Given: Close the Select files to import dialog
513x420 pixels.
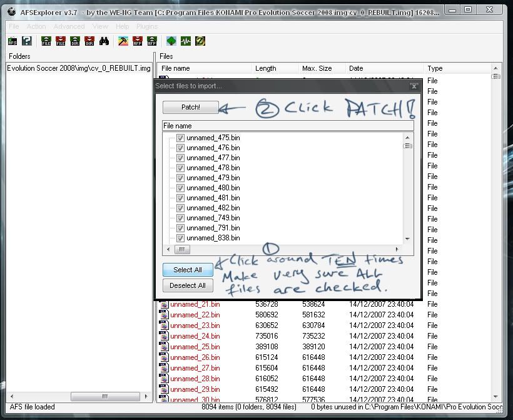Looking at the screenshot, I should (x=414, y=86).
